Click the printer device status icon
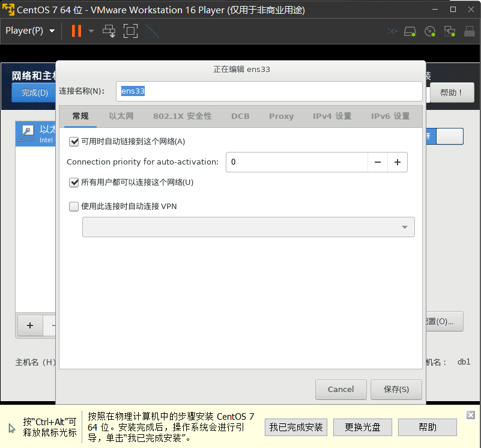 [468, 31]
